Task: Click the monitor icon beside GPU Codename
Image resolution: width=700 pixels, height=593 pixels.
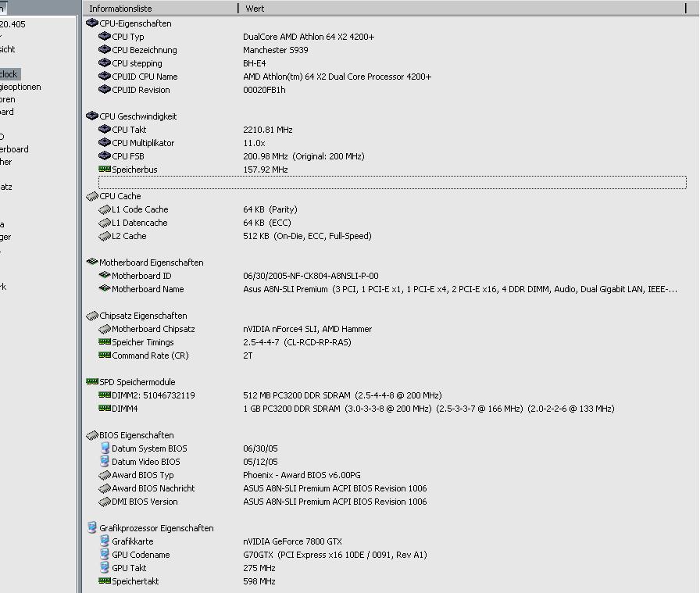Action: (105, 554)
